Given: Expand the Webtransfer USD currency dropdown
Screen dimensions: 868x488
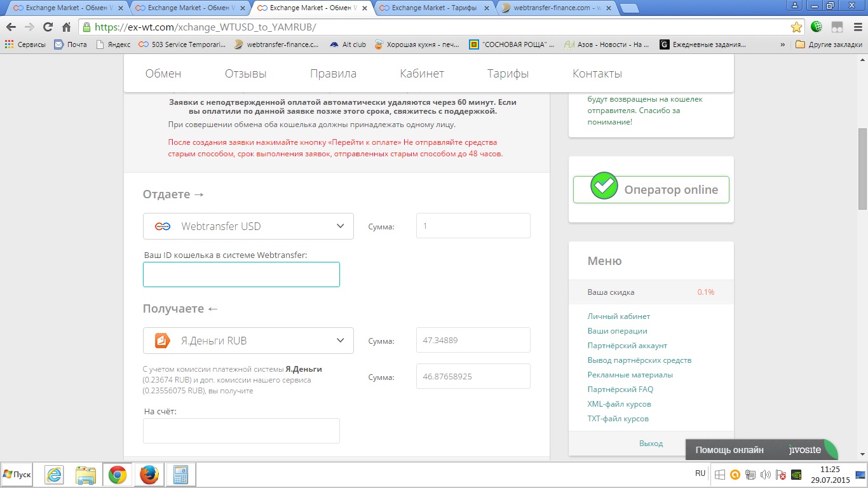Looking at the screenshot, I should 248,226.
